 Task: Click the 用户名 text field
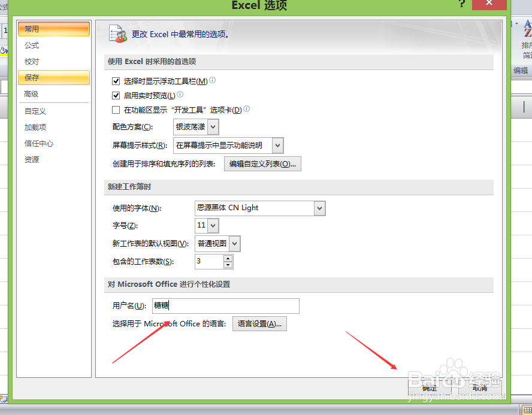click(226, 306)
